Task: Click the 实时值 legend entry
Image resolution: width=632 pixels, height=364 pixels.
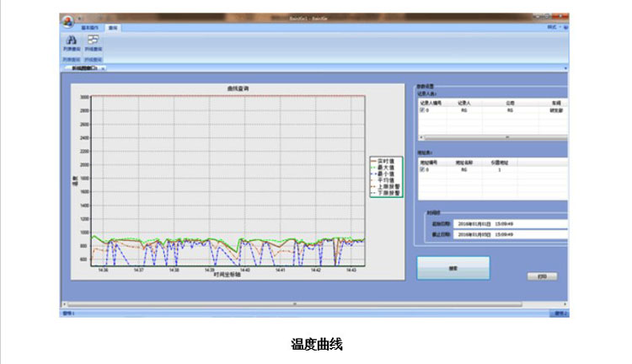Action: (x=387, y=161)
